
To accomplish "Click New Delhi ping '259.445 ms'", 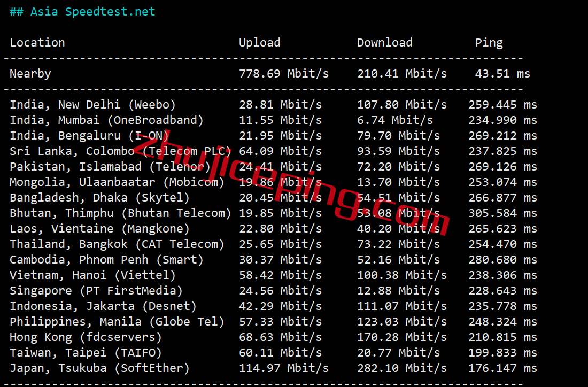I will coord(502,105).
